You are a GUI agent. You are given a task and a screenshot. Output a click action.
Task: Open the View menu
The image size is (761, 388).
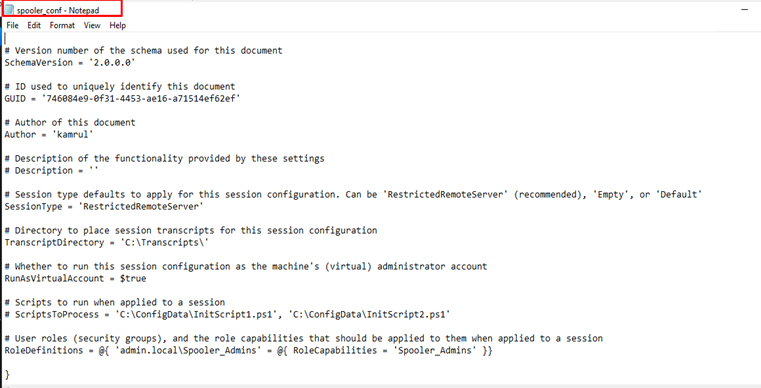[92, 25]
